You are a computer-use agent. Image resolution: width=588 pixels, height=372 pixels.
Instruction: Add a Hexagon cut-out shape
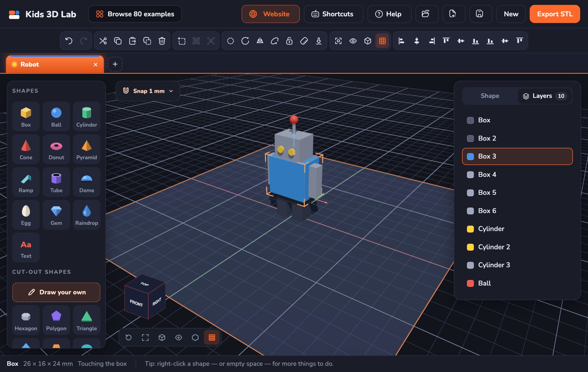[x=26, y=320]
